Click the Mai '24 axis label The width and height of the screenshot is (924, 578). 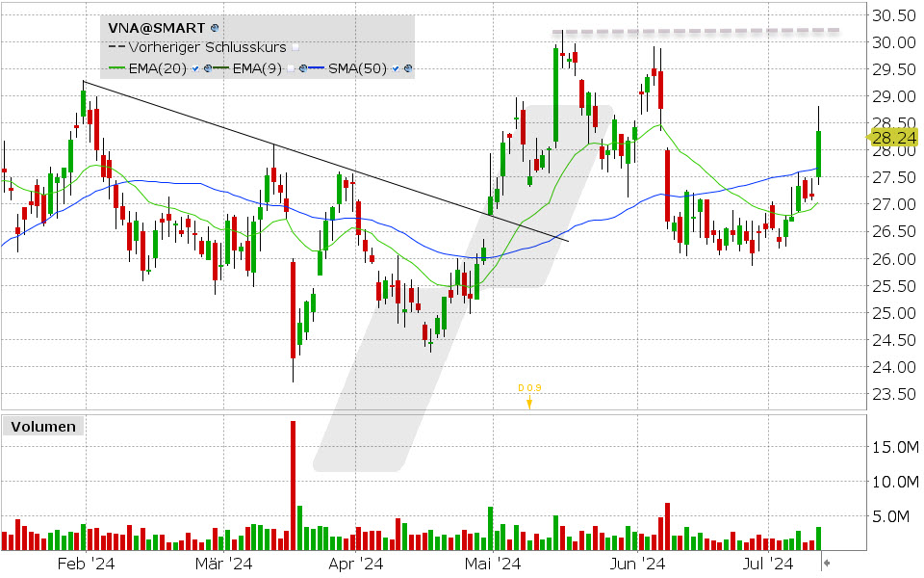(493, 564)
